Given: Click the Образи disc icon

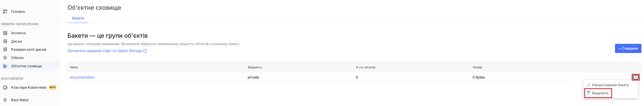Looking at the screenshot, I should coord(5,58).
